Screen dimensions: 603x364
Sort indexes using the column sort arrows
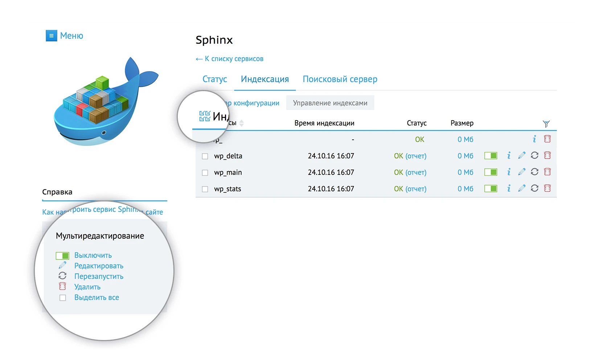tap(242, 123)
